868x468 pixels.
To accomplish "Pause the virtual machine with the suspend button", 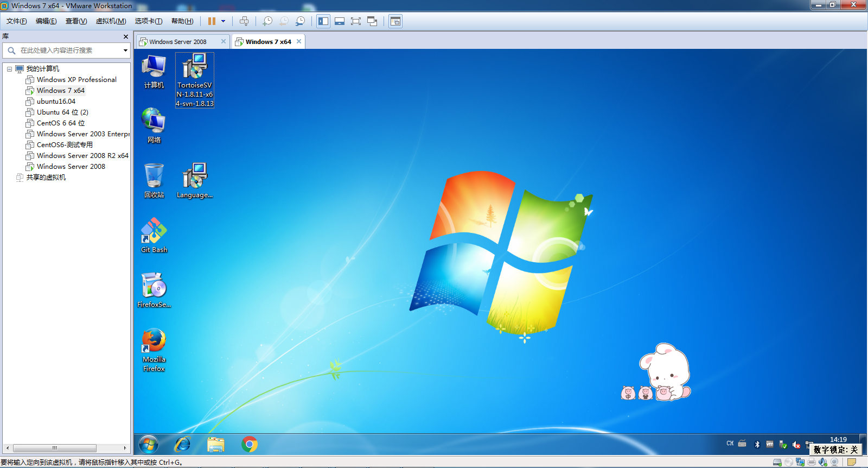I will [212, 21].
